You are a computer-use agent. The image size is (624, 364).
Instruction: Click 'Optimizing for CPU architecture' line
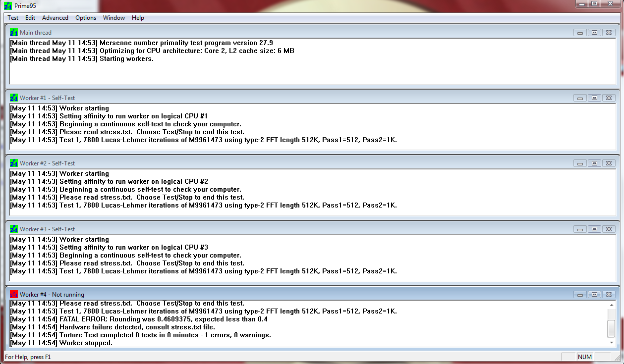tap(152, 51)
